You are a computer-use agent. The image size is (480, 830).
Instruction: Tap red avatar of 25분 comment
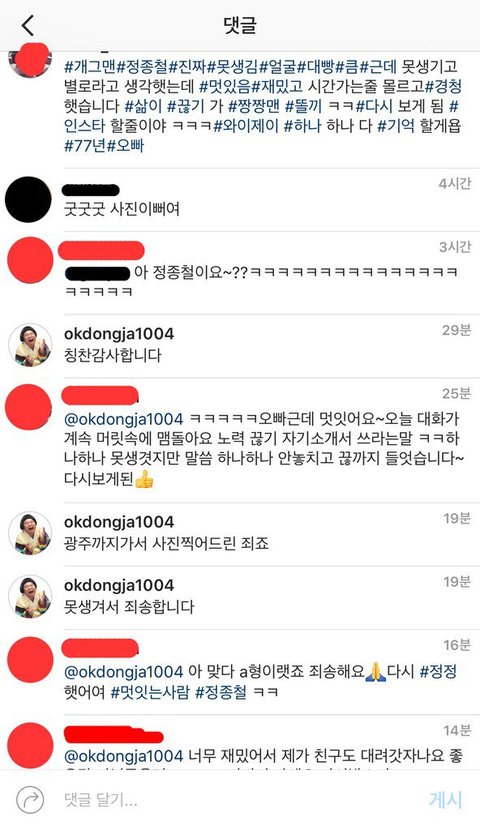pyautogui.click(x=28, y=407)
